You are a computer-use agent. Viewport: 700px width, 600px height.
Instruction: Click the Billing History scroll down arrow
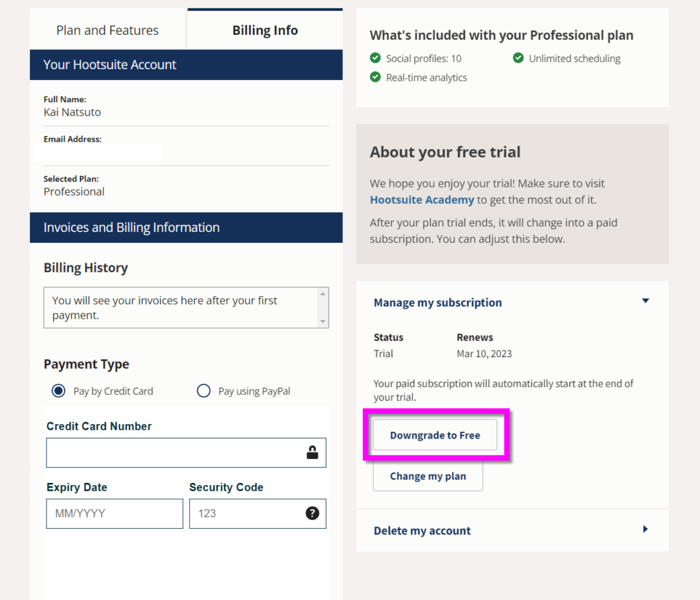click(323, 322)
